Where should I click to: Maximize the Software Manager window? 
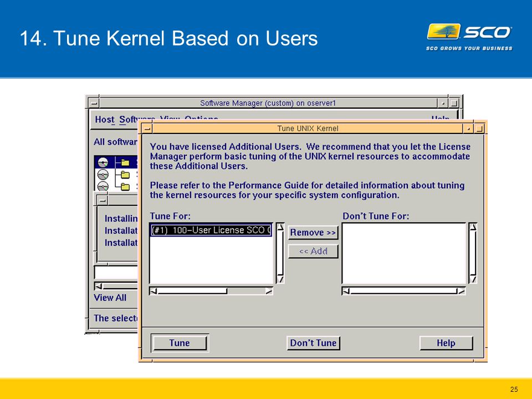[454, 103]
